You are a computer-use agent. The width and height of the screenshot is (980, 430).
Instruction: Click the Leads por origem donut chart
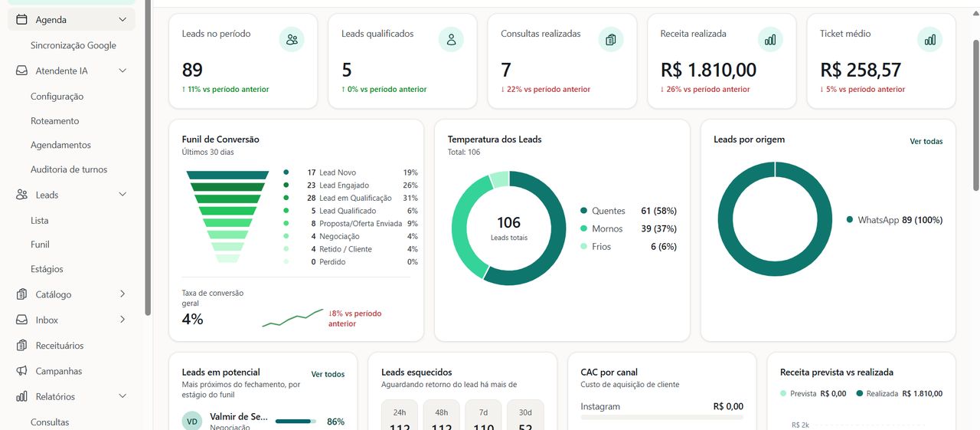[774, 220]
